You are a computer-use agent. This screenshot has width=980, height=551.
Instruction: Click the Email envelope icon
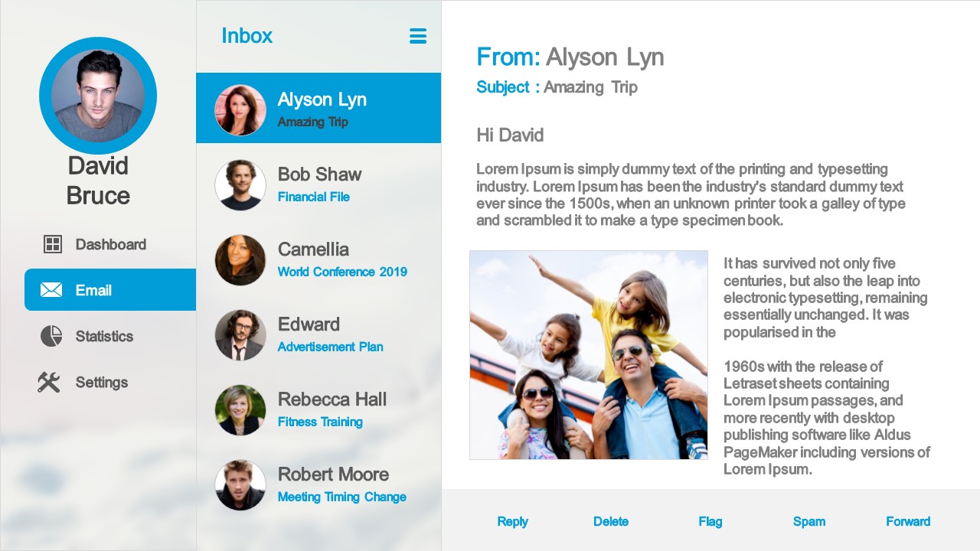pos(50,290)
